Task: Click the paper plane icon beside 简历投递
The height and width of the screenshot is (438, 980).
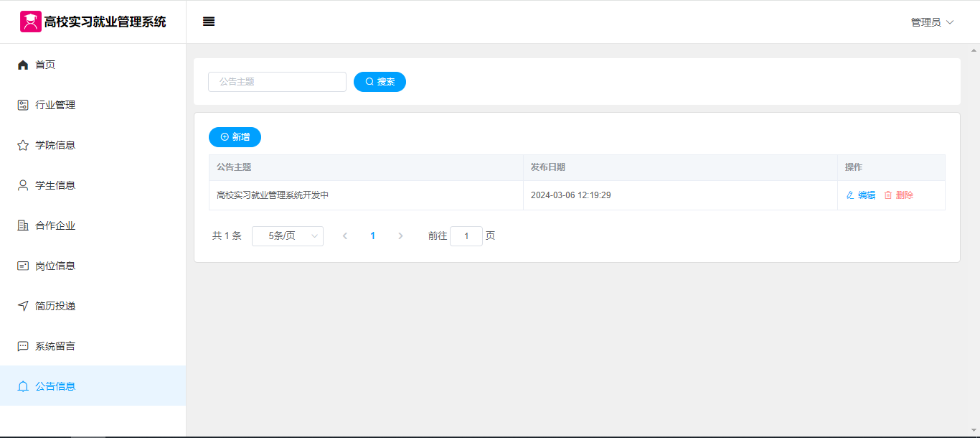Action: tap(23, 306)
